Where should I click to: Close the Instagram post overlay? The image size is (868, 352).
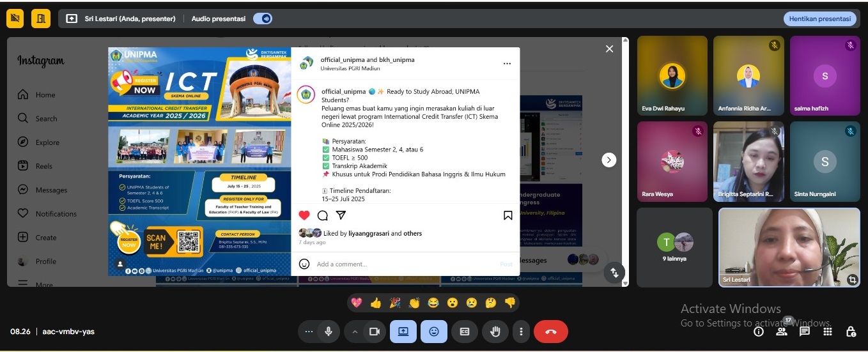(609, 49)
